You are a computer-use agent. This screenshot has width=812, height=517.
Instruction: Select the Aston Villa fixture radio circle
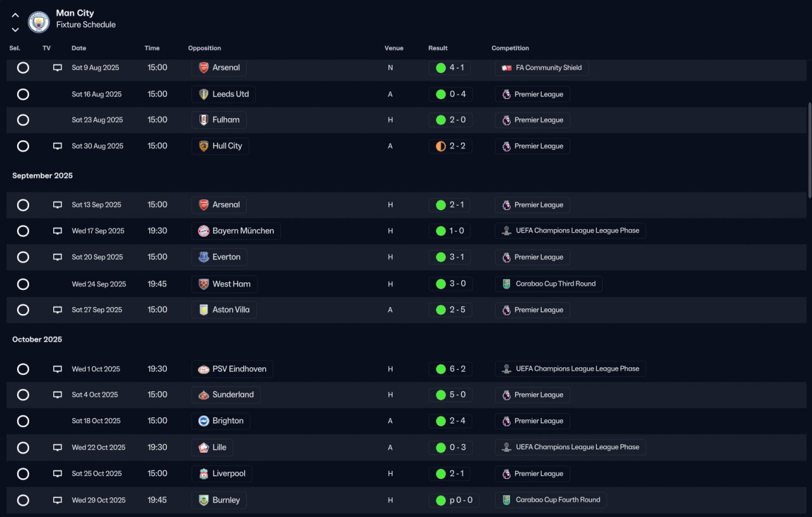tap(23, 310)
